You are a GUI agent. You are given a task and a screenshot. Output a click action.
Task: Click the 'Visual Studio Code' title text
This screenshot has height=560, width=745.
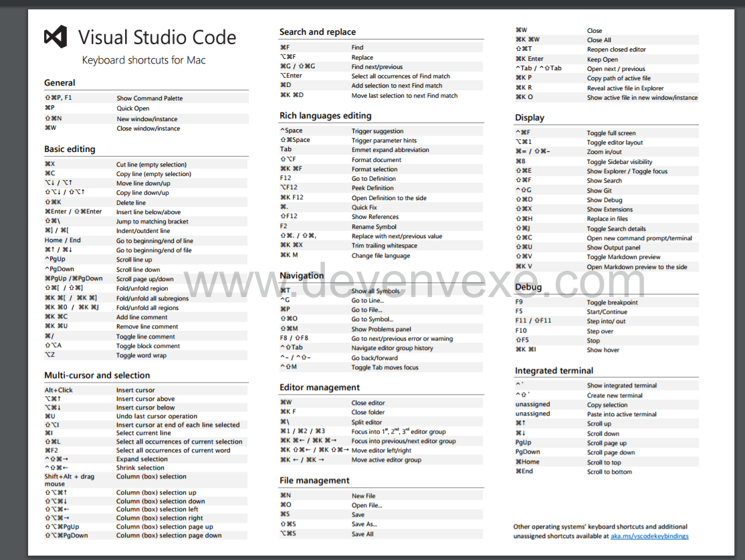point(157,37)
